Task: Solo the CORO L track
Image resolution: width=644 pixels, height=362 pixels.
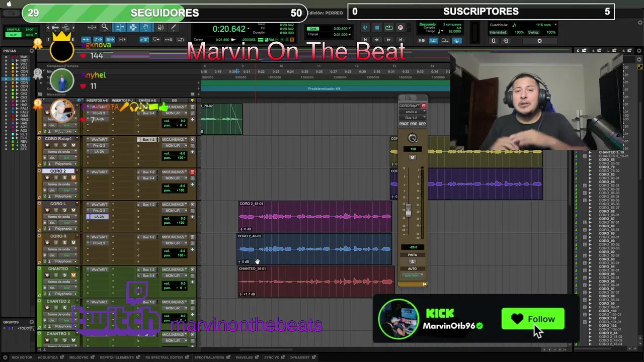Action: click(64, 210)
